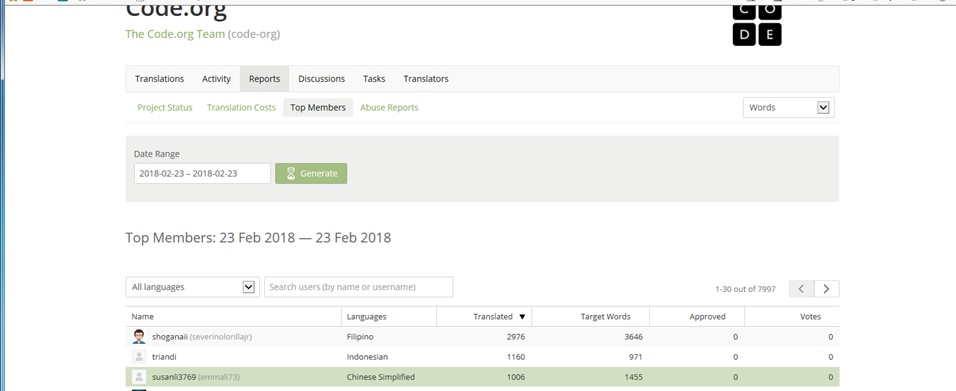Click the Chinese Simplified language cell
Image resolution: width=956 pixels, height=391 pixels.
(x=381, y=377)
